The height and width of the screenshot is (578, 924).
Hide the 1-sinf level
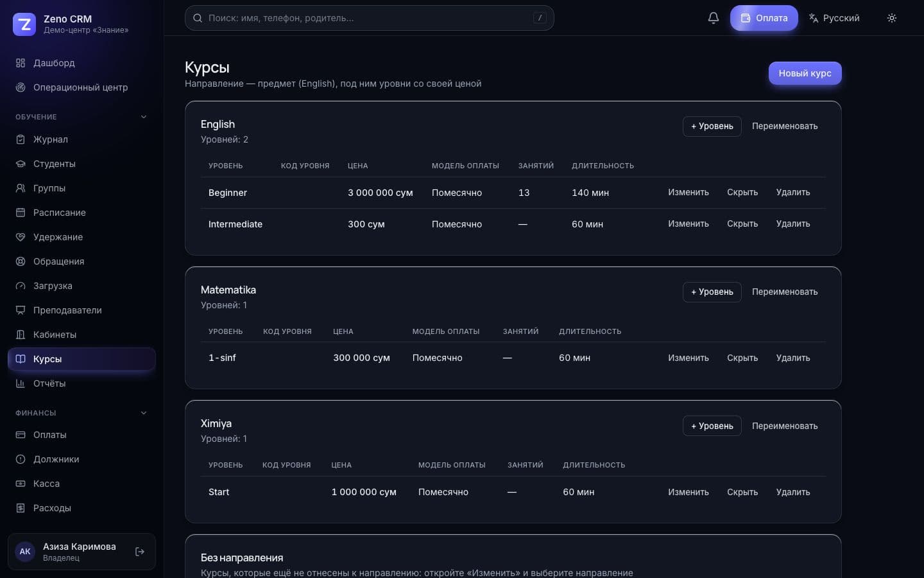click(x=742, y=358)
